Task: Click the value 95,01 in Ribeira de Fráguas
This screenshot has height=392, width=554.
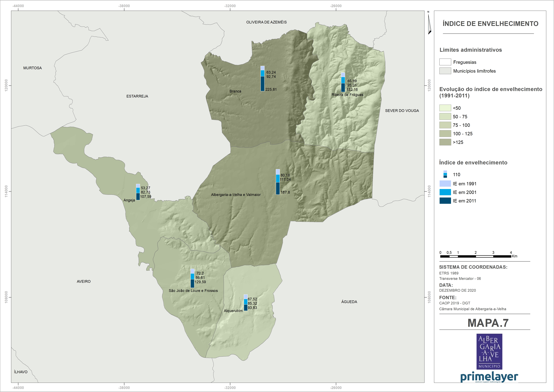Action: coord(352,85)
